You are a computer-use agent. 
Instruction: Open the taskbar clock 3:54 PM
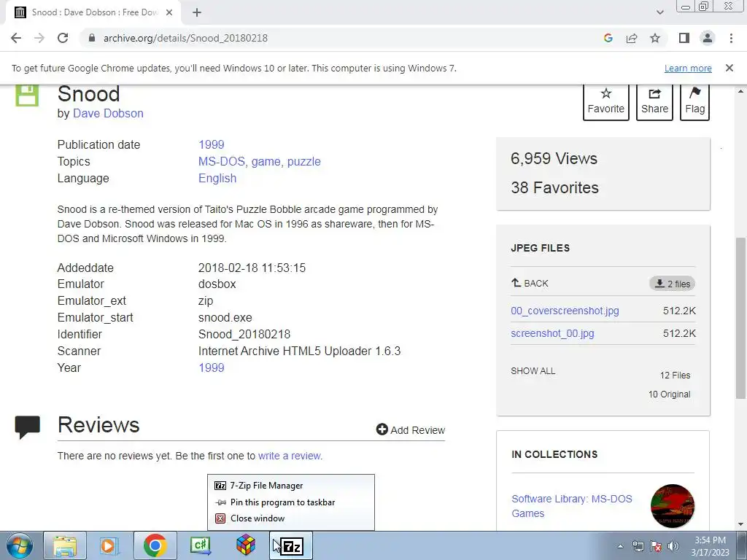pos(710,546)
